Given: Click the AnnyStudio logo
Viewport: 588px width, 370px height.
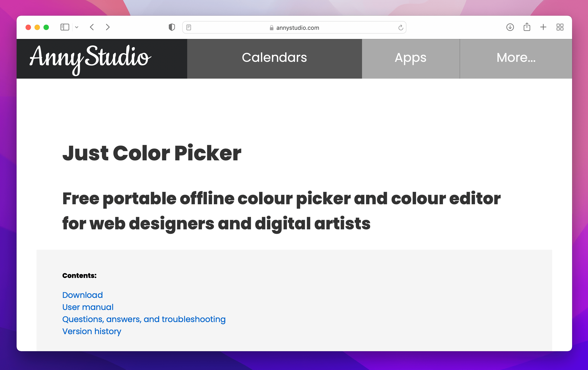Looking at the screenshot, I should click(90, 58).
